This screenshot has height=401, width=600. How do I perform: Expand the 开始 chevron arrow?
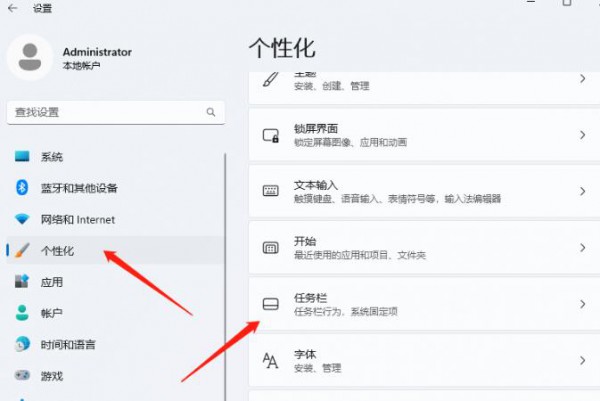(583, 247)
